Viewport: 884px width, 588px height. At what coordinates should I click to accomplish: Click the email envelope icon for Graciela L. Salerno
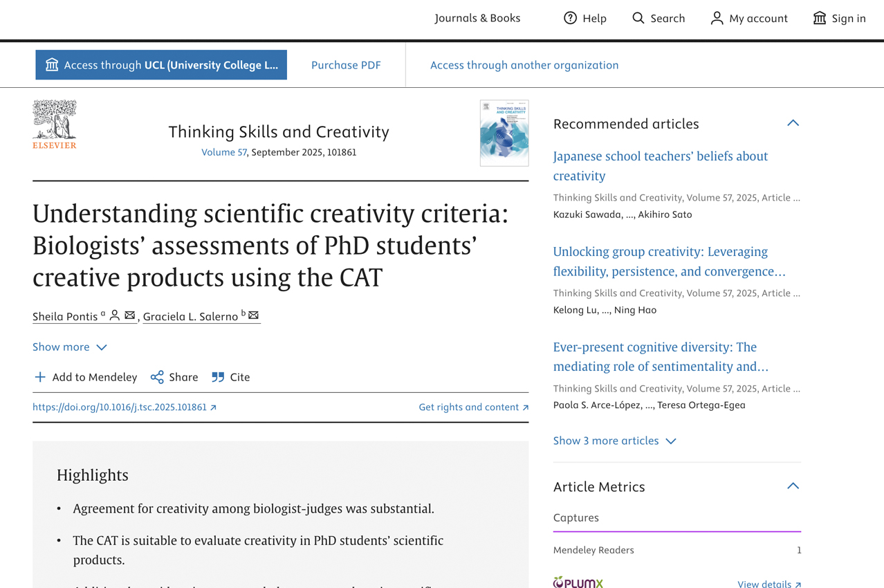coord(254,315)
